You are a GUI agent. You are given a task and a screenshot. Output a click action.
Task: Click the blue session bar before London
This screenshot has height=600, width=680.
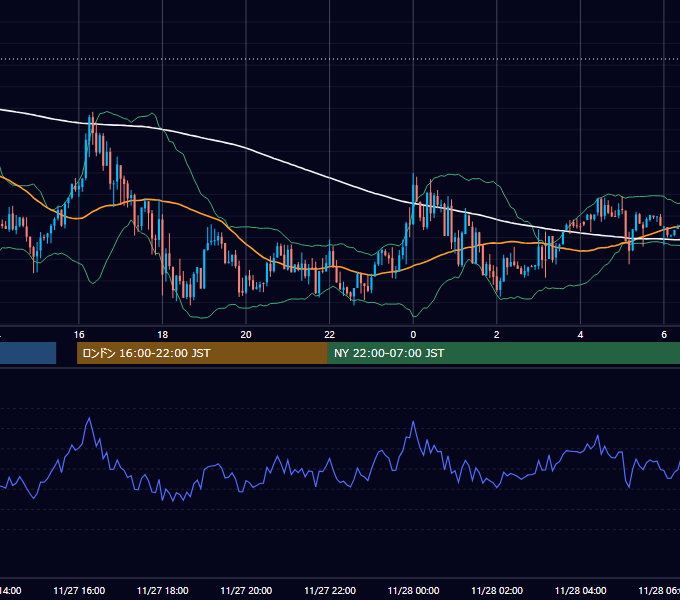[28, 353]
